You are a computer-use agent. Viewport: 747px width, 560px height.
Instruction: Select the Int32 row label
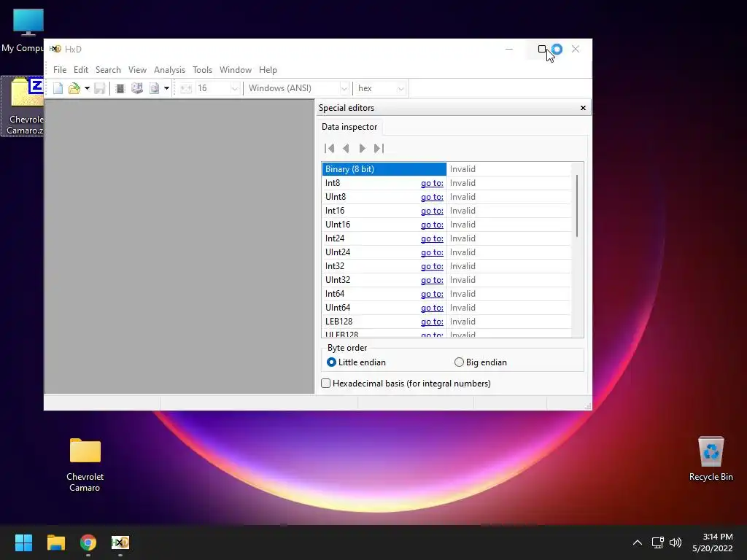click(334, 266)
